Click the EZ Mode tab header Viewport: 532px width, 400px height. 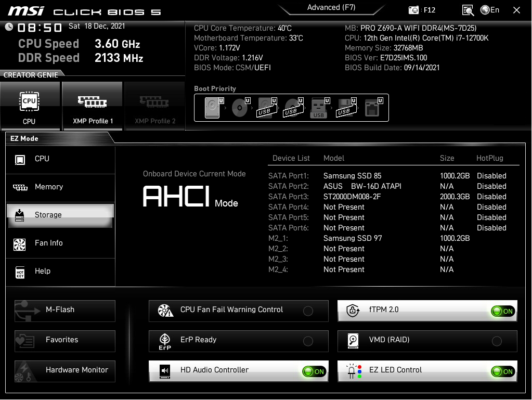coord(24,138)
